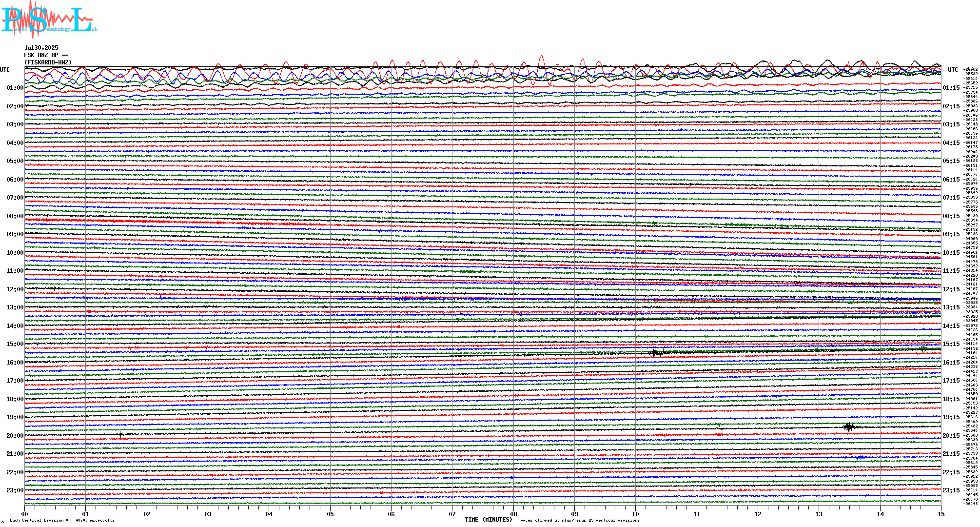Click the '11:00' hour label
Image resolution: width=980 pixels, height=527 pixels.
(x=15, y=271)
